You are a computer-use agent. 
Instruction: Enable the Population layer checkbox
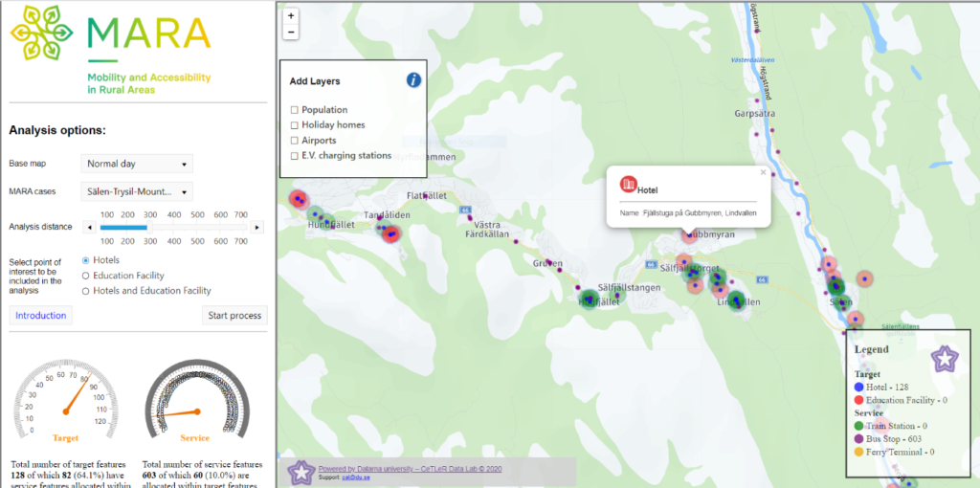tap(295, 110)
